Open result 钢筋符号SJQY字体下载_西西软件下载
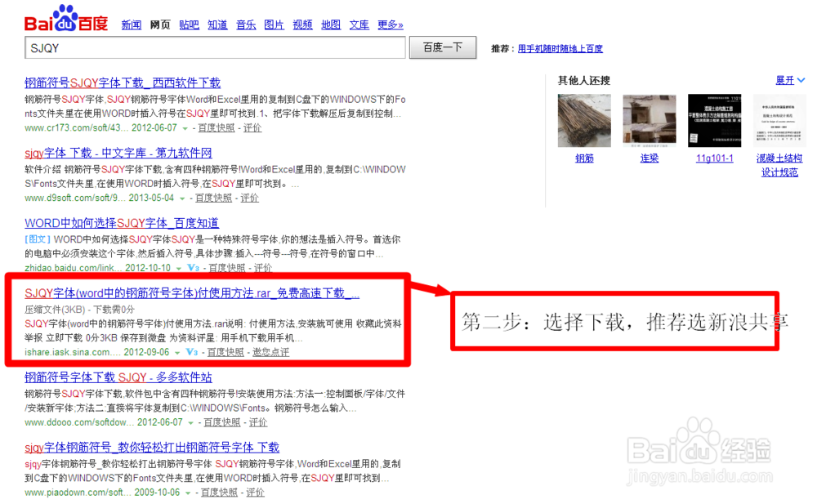817x504 pixels. point(123,83)
